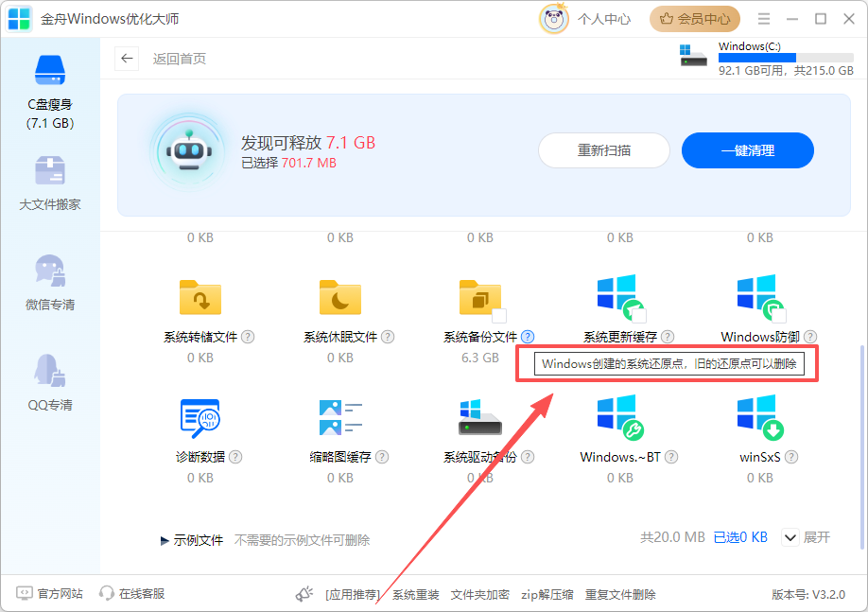Click the 缩略图缓存 icon
868x612 pixels.
point(340,416)
